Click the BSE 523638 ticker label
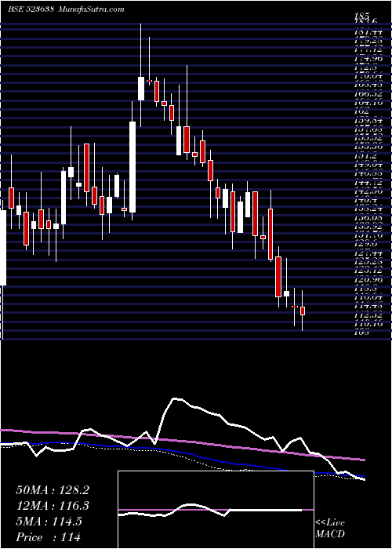 click(x=31, y=9)
